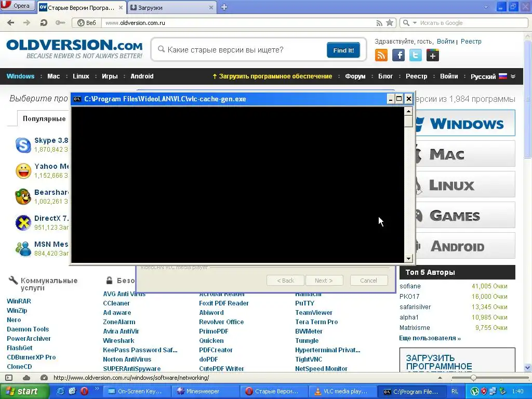Open the Facebook social icon

click(x=398, y=55)
